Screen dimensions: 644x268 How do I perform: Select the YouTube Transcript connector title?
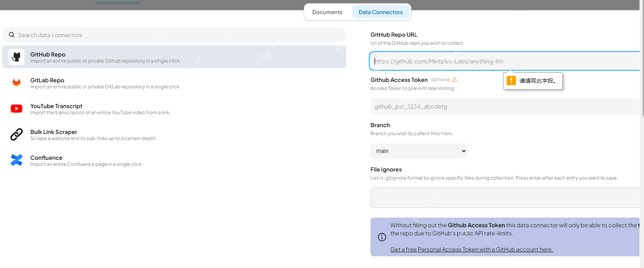click(x=56, y=106)
